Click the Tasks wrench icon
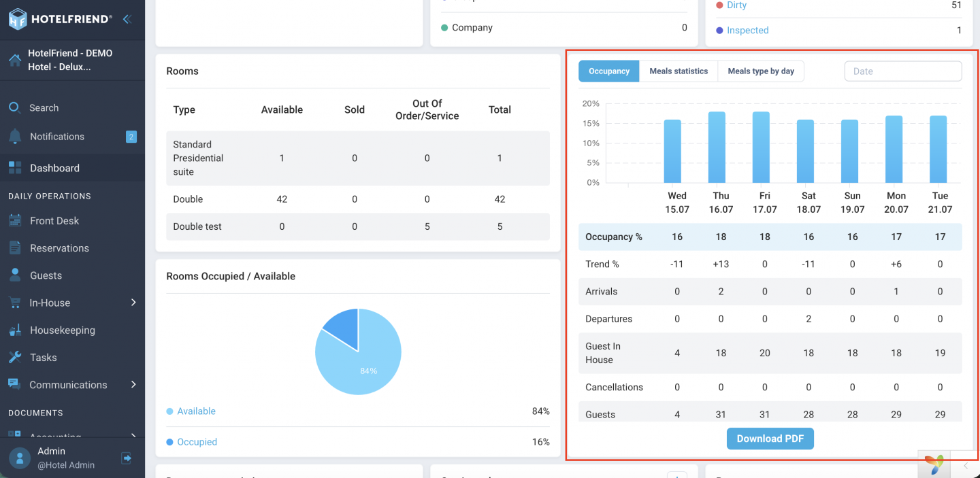 15,357
